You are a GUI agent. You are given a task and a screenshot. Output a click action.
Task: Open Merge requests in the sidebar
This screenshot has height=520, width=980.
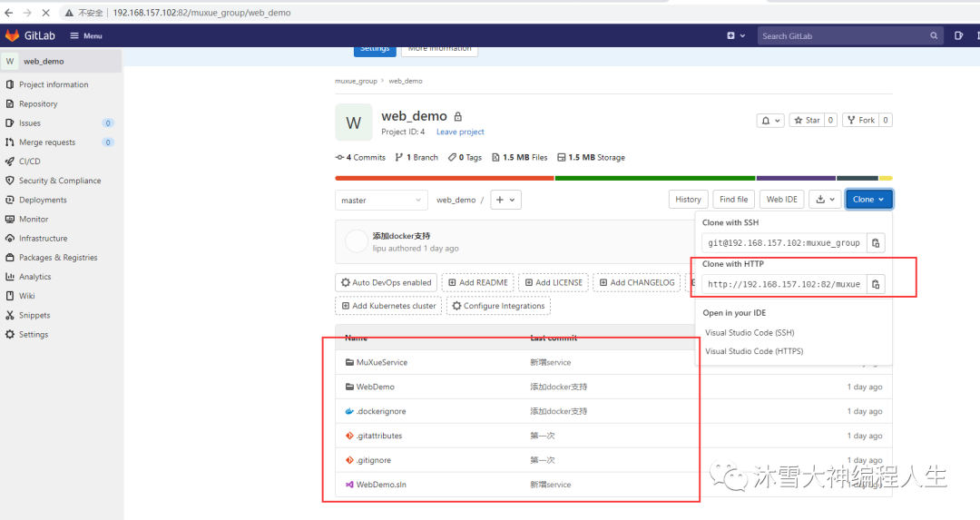click(x=47, y=142)
